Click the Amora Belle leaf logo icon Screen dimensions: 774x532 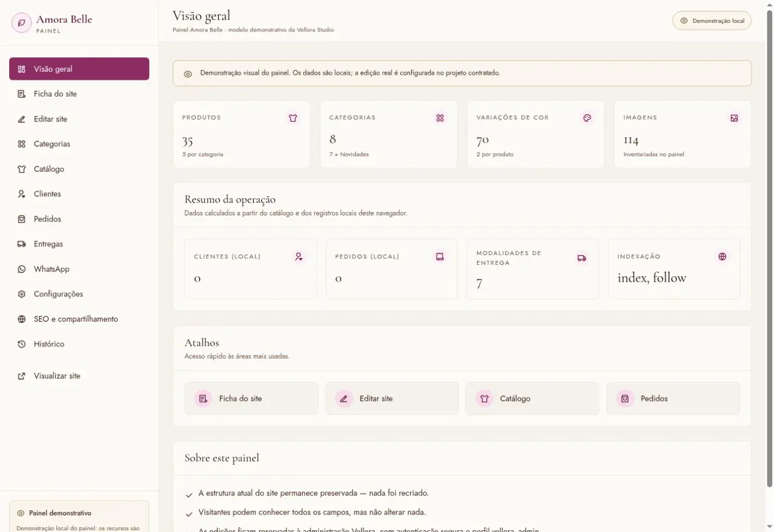pos(22,23)
